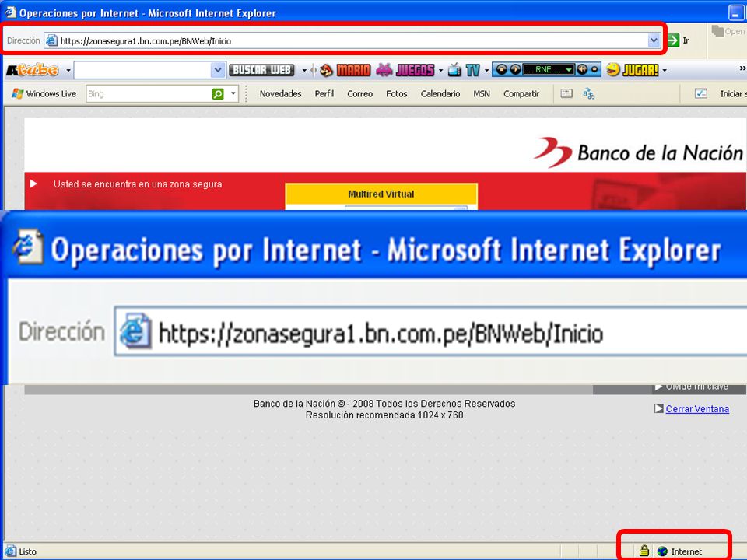Click the Dirección label of the address bar

click(x=23, y=40)
